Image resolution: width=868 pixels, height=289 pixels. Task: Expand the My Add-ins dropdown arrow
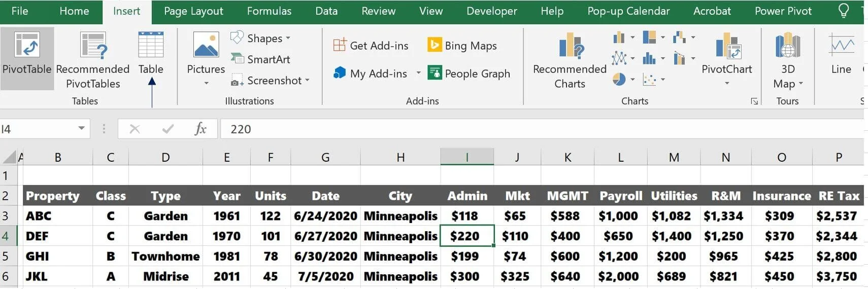click(418, 74)
